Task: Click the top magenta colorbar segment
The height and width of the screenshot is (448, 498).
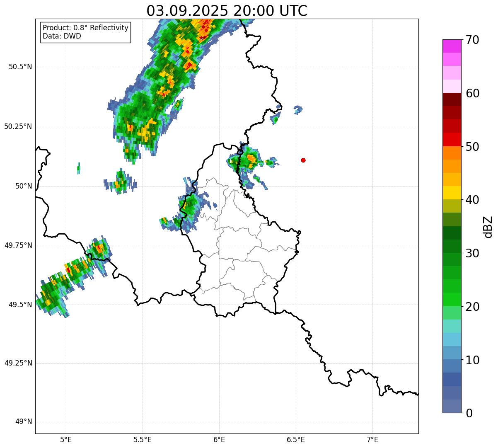Action: coord(452,46)
